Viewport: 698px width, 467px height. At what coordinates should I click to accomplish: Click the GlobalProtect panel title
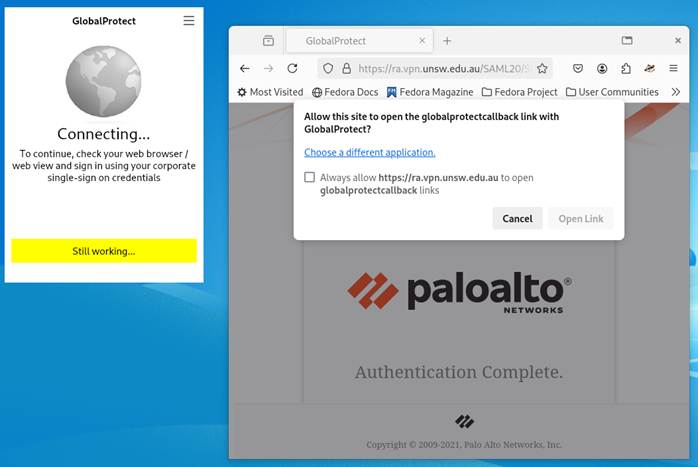click(x=104, y=21)
